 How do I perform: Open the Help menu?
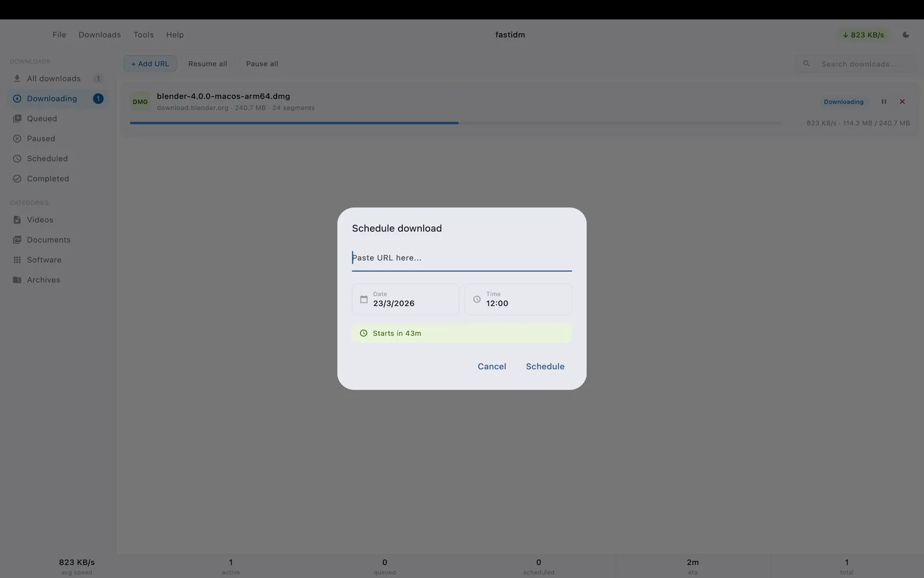[x=174, y=35]
